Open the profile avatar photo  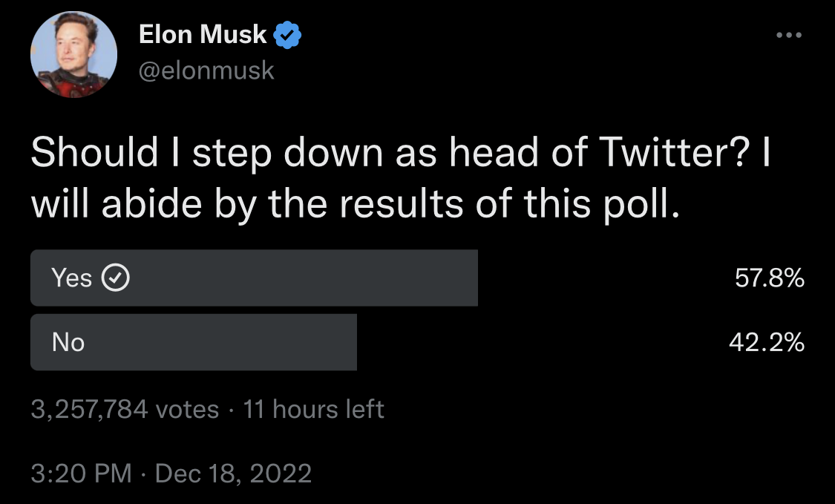73,54
